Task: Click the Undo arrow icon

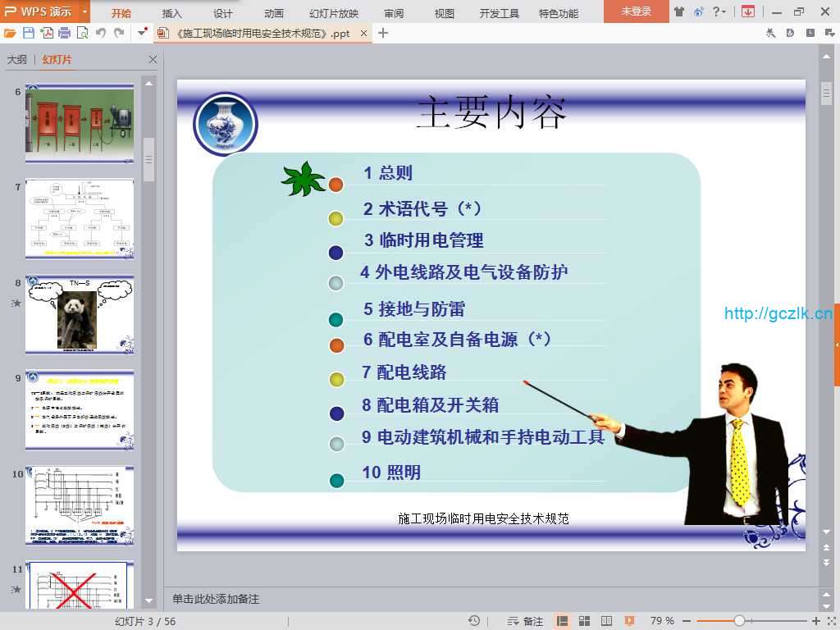Action: pyautogui.click(x=101, y=33)
